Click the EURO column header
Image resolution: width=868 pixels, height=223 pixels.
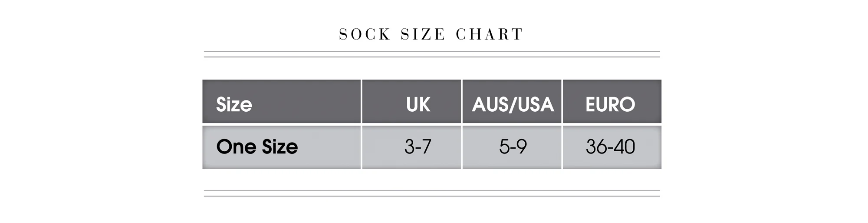point(612,101)
